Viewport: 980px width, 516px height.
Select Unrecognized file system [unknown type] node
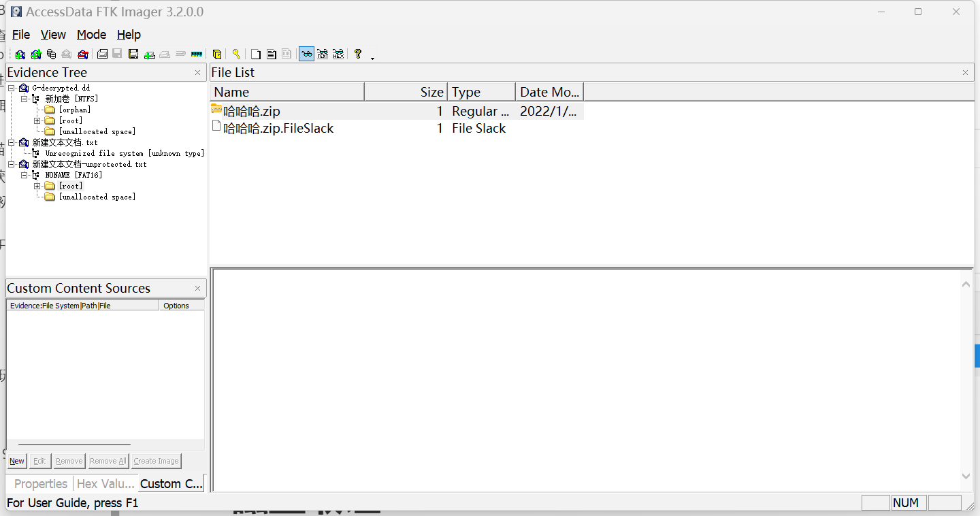pyautogui.click(x=125, y=153)
